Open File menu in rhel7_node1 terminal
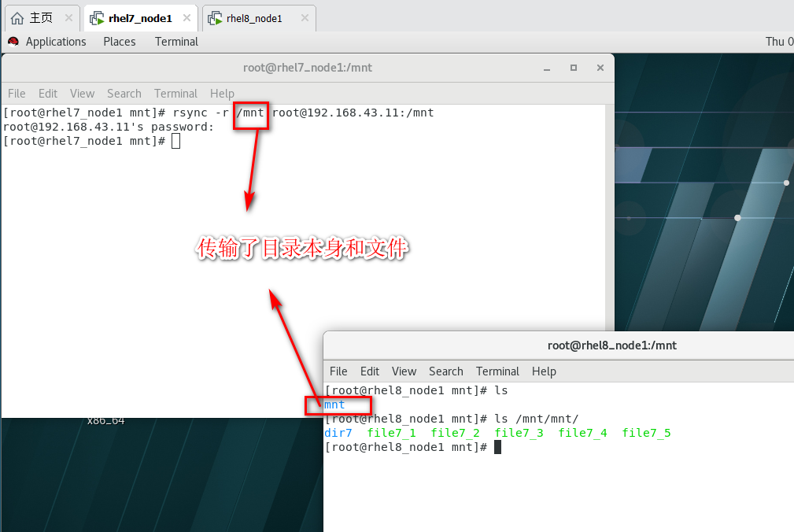The height and width of the screenshot is (532, 794). coord(17,94)
